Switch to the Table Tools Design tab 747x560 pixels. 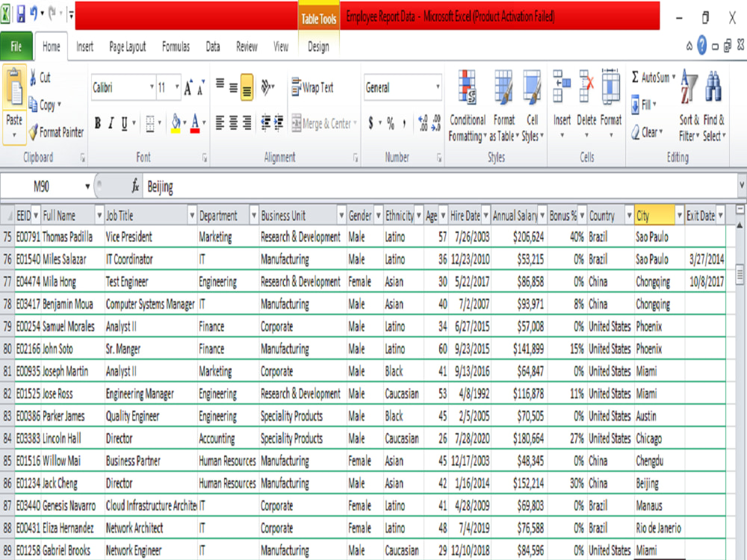[x=318, y=46]
